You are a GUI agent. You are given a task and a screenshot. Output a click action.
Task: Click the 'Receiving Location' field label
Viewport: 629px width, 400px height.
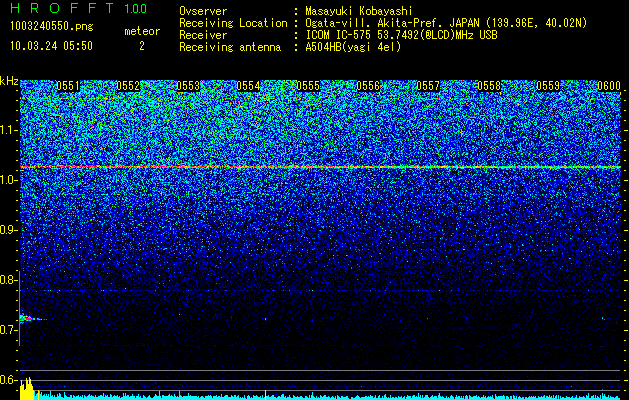[x=233, y=24]
